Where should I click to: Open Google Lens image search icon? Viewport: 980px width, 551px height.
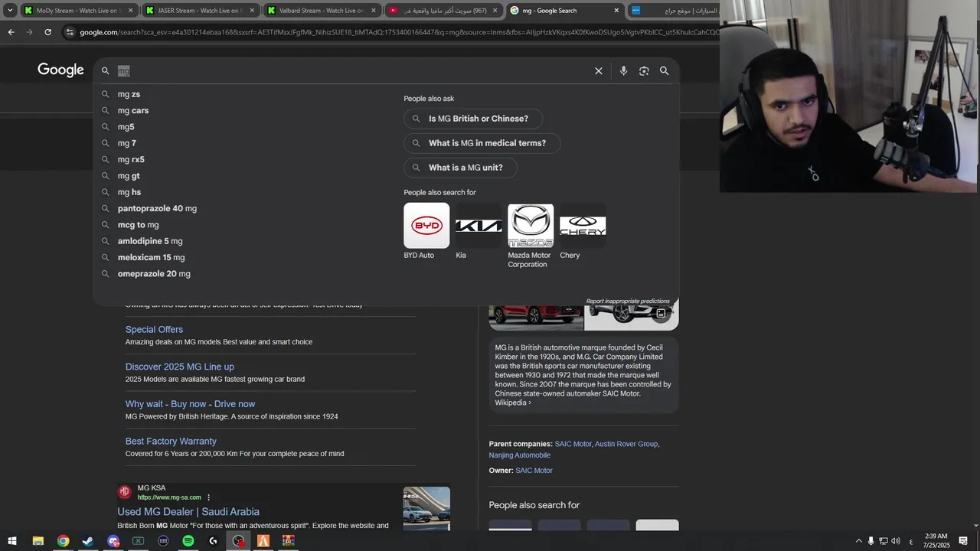[644, 70]
